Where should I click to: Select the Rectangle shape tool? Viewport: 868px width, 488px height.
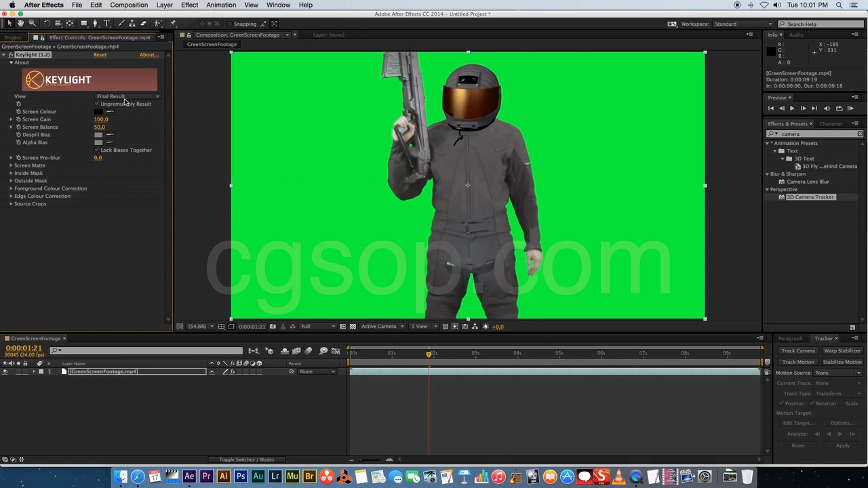(x=84, y=24)
